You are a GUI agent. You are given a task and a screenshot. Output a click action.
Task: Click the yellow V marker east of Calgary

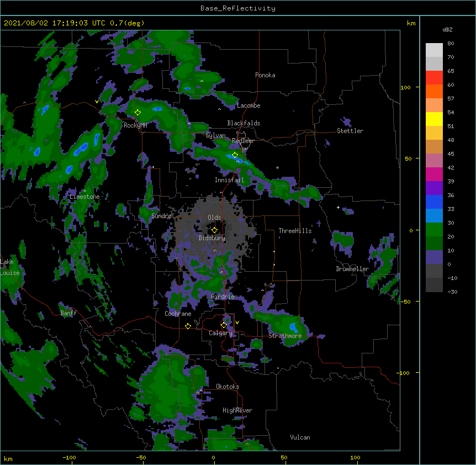coord(237,323)
